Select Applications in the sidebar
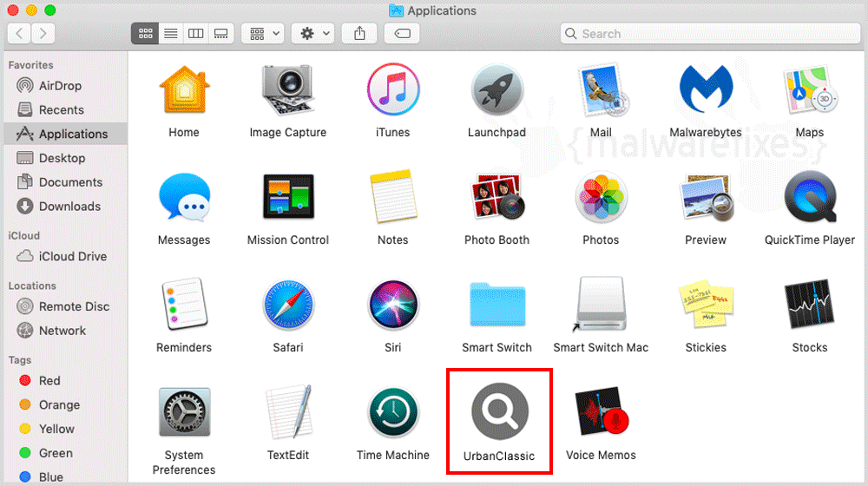The height and width of the screenshot is (486, 868). coord(65,134)
